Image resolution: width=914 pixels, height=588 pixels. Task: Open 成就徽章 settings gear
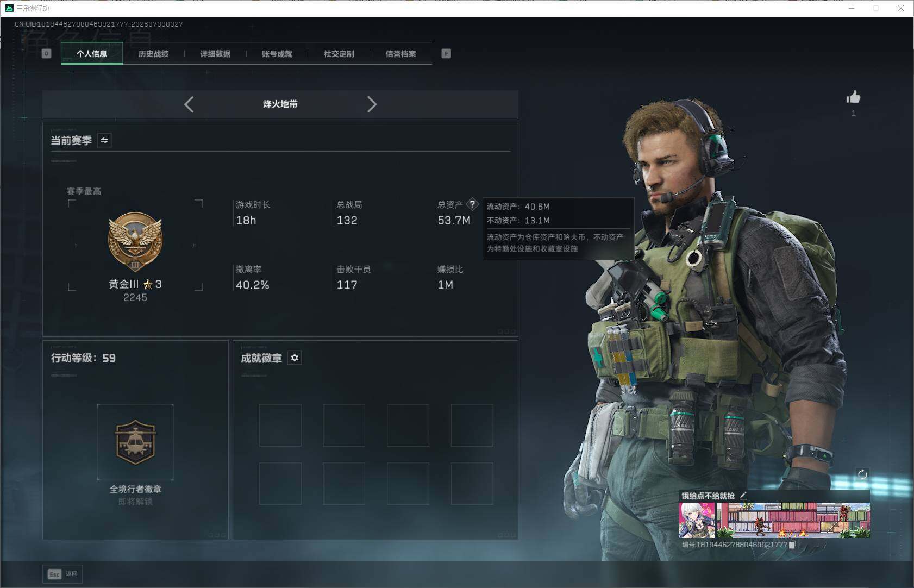coord(295,358)
